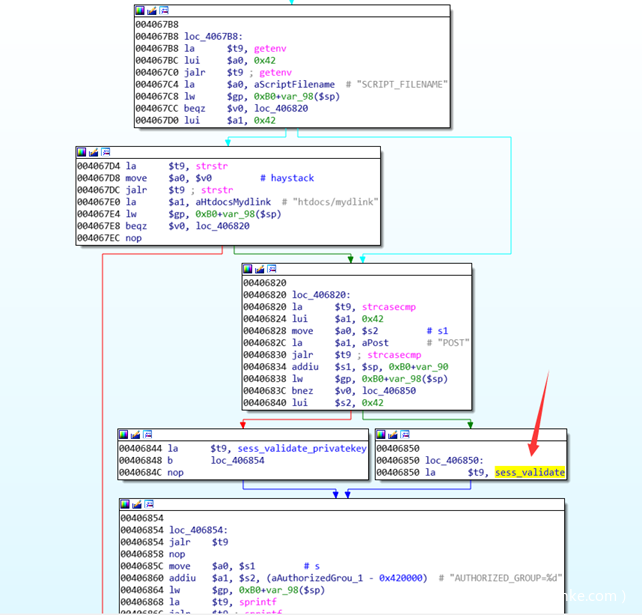Click address 00406840 lui $s2 line

[314, 403]
